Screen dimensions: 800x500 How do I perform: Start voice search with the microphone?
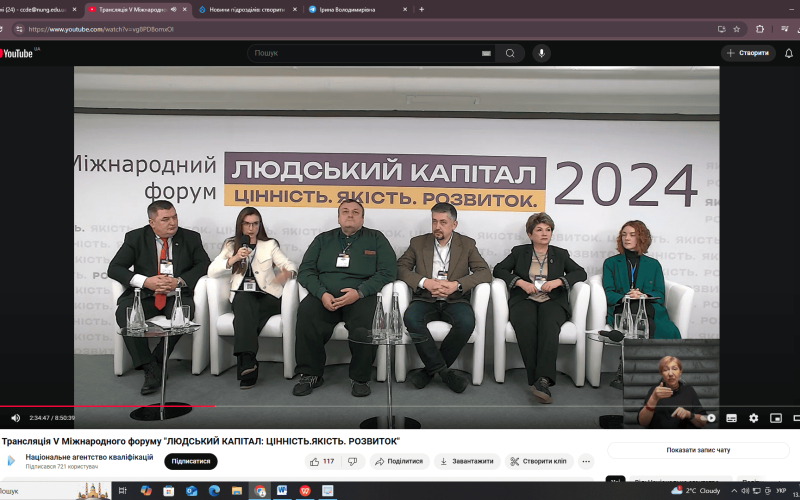541,53
